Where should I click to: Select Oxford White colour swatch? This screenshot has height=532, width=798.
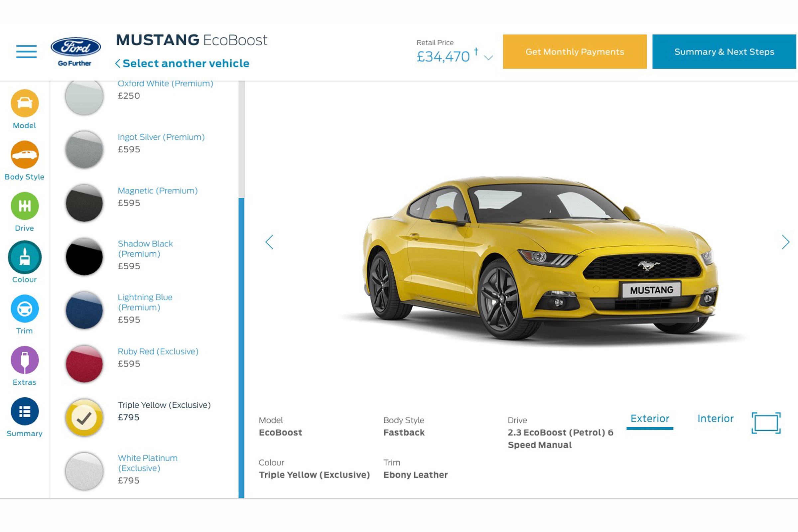(84, 96)
